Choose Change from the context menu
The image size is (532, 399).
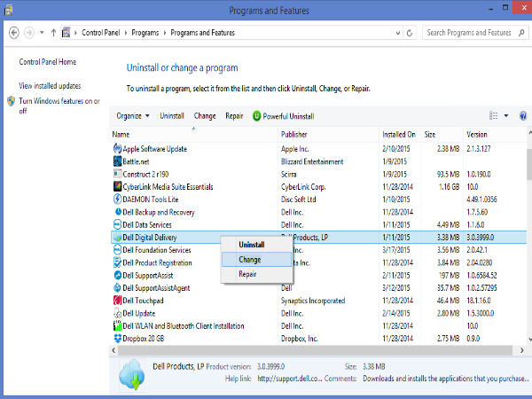(x=257, y=260)
